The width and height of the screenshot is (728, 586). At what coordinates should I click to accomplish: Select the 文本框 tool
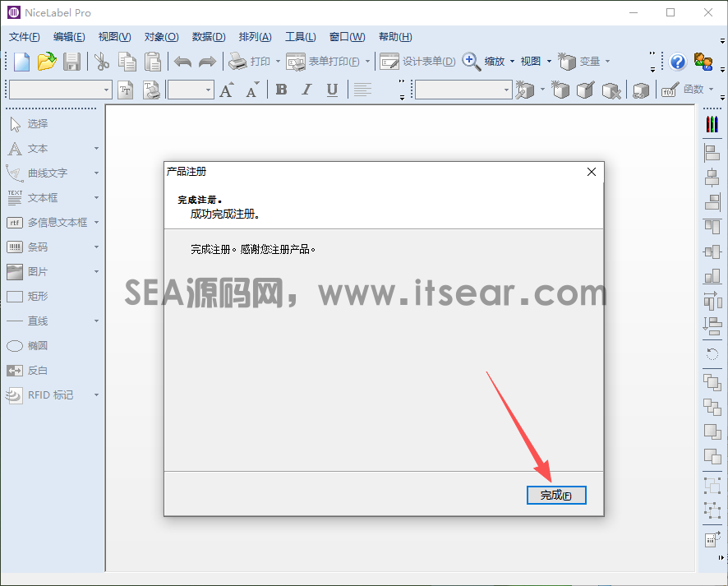pos(33,198)
